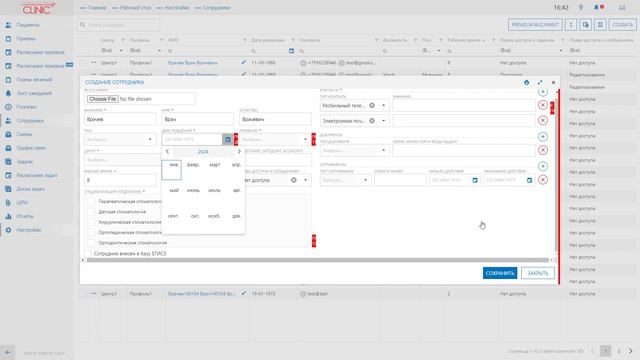Screen dimensions: 640x360
Task: Go to Сотрудники breadcrumb tab
Action: [216, 8]
